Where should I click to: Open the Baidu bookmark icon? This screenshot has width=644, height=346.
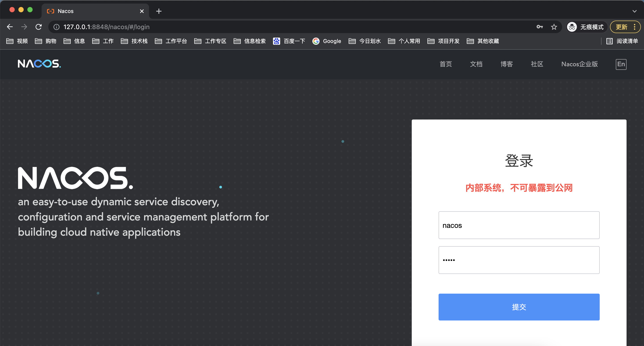point(276,41)
